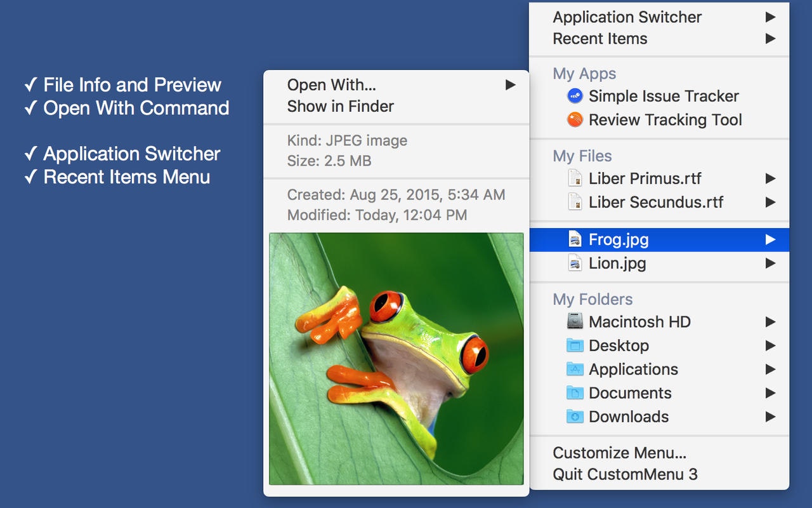812x508 pixels.
Task: Click the Simple Issue Tracker app icon
Action: [575, 97]
